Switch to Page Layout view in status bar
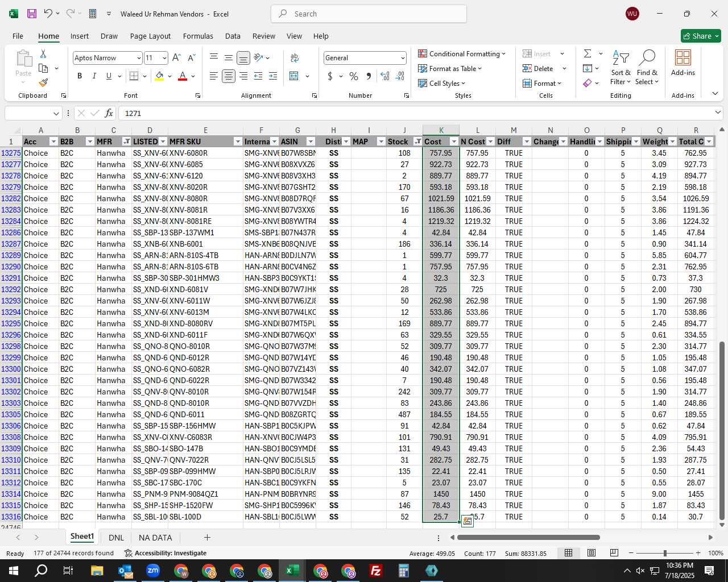The width and height of the screenshot is (728, 582). [591, 553]
